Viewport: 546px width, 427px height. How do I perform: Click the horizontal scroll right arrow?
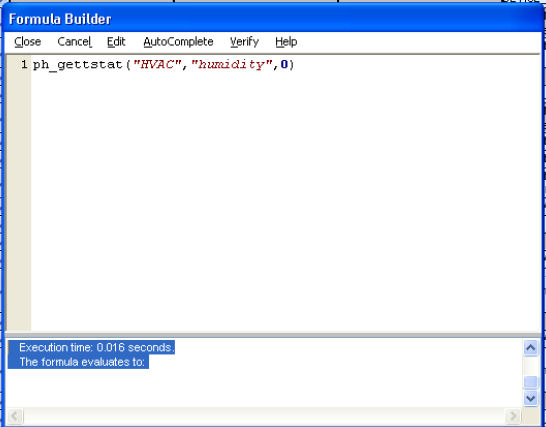(x=513, y=416)
